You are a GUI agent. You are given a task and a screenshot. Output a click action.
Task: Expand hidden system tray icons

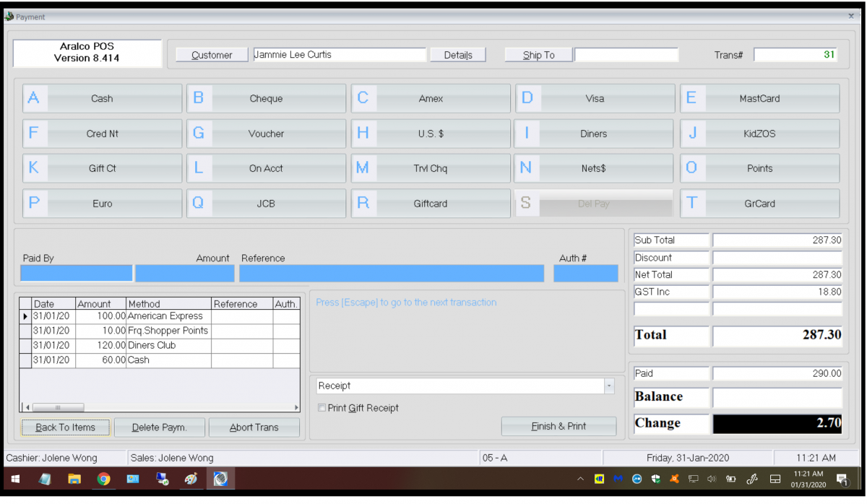click(x=581, y=479)
